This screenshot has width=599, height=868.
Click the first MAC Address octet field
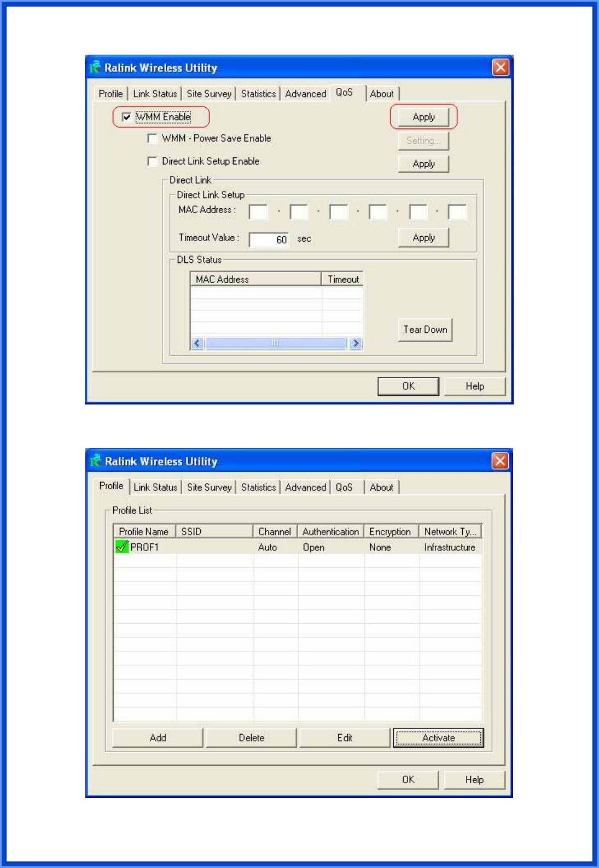(258, 212)
